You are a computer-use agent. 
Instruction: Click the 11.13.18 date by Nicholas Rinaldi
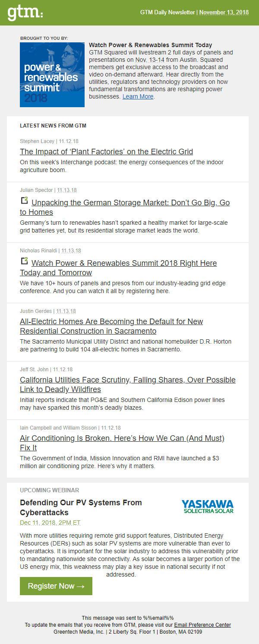pos(71,251)
